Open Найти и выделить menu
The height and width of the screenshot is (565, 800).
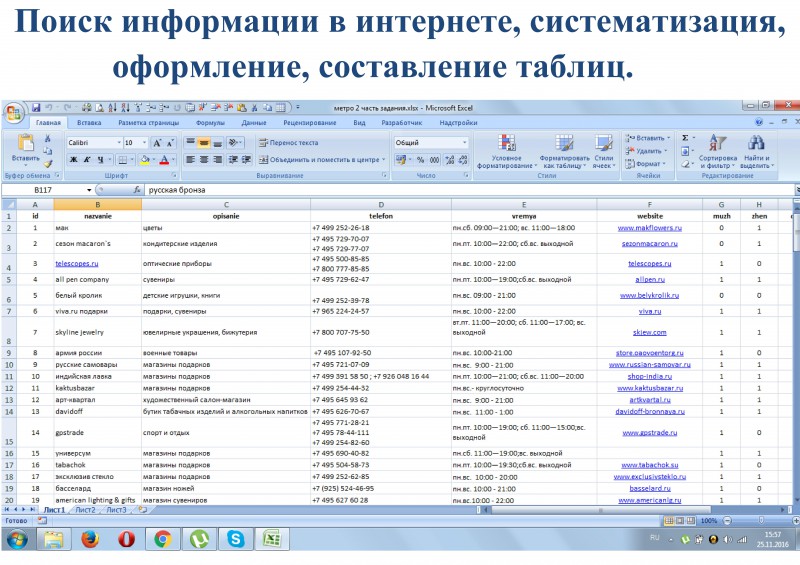click(757, 152)
